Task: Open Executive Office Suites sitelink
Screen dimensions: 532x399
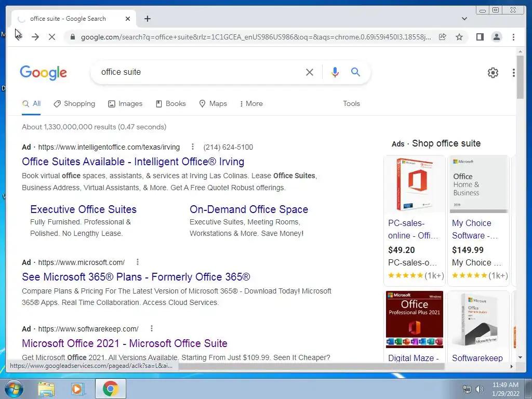Action: (84, 209)
